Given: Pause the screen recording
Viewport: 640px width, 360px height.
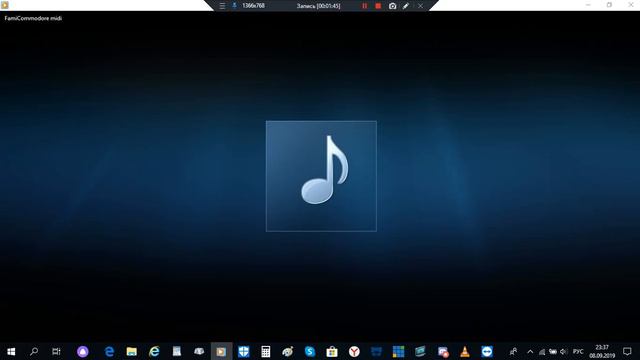Looking at the screenshot, I should [x=364, y=6].
